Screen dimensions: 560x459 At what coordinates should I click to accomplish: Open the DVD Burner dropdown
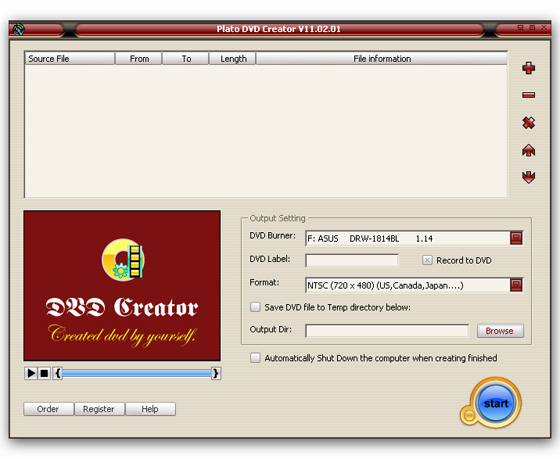(x=516, y=238)
